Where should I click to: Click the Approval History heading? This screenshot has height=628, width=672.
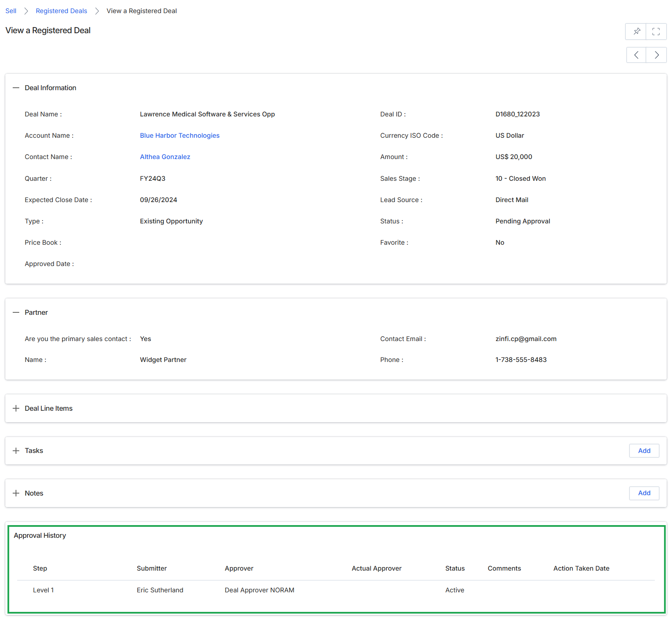[x=40, y=536]
